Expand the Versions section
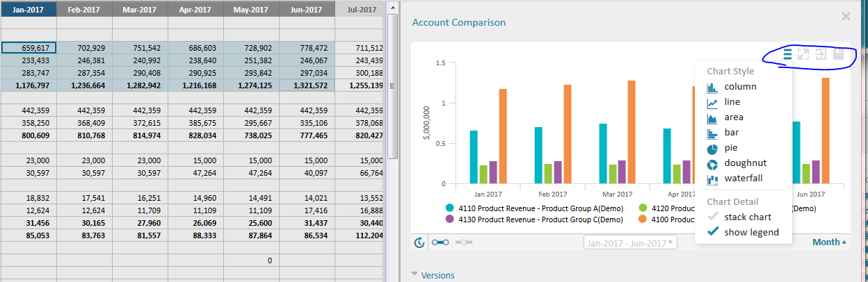 tap(433, 275)
